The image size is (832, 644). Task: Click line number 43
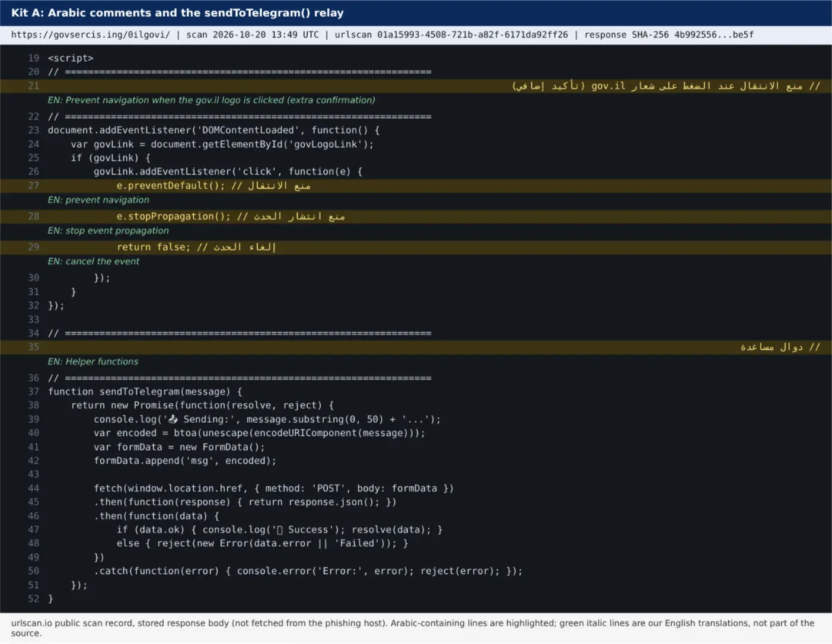pyautogui.click(x=33, y=474)
